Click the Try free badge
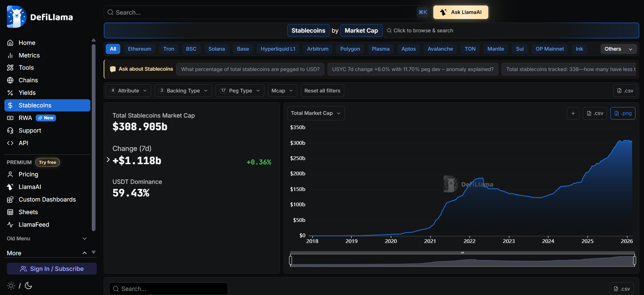 coord(48,162)
